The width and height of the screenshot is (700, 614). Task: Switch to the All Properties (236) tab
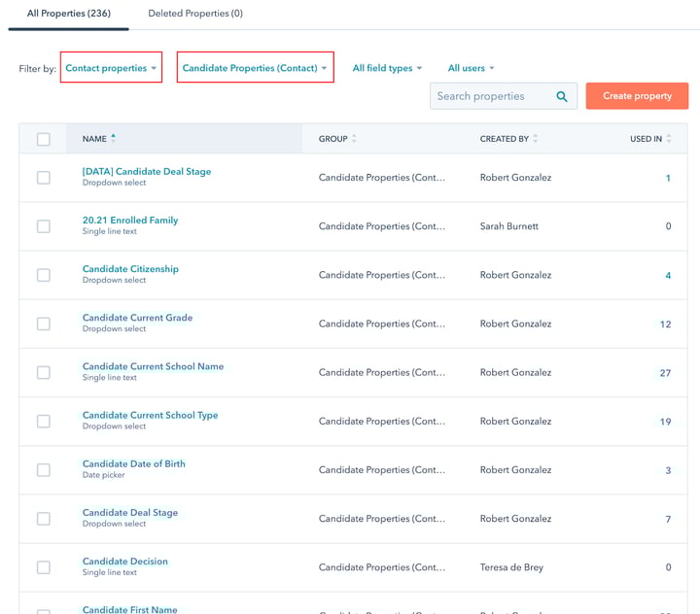tap(69, 14)
